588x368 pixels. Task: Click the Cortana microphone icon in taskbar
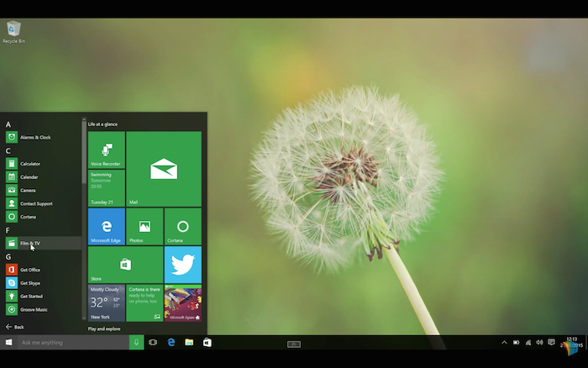pos(136,343)
